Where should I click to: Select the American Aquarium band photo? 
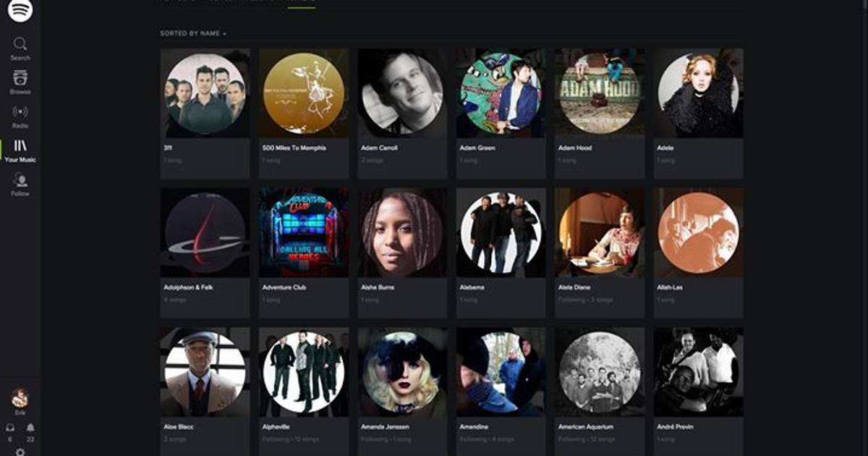click(600, 373)
